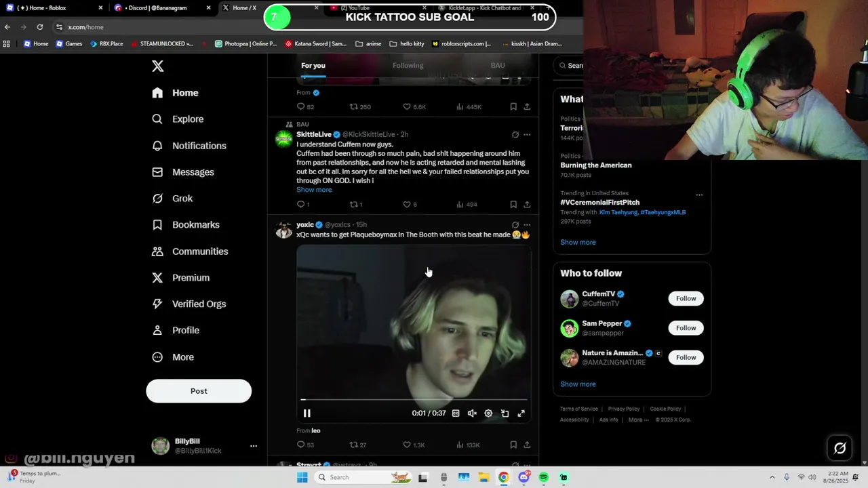
Task: Show more trending topics
Action: [x=578, y=242]
